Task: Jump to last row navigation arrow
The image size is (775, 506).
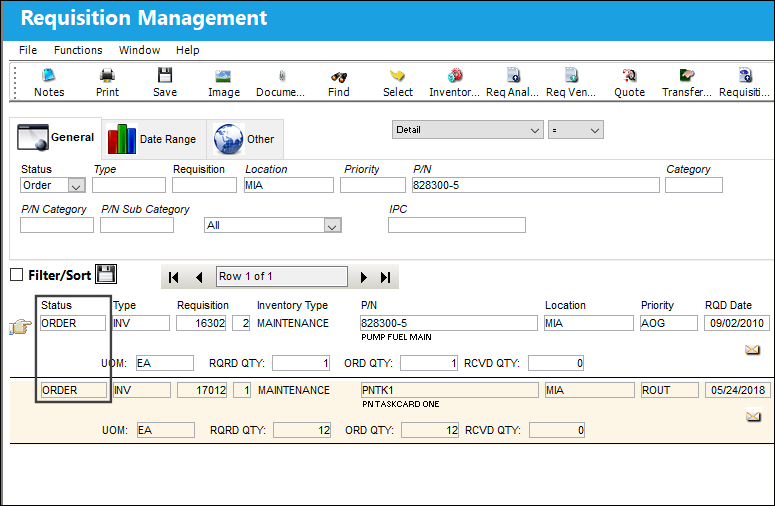Action: (x=386, y=277)
